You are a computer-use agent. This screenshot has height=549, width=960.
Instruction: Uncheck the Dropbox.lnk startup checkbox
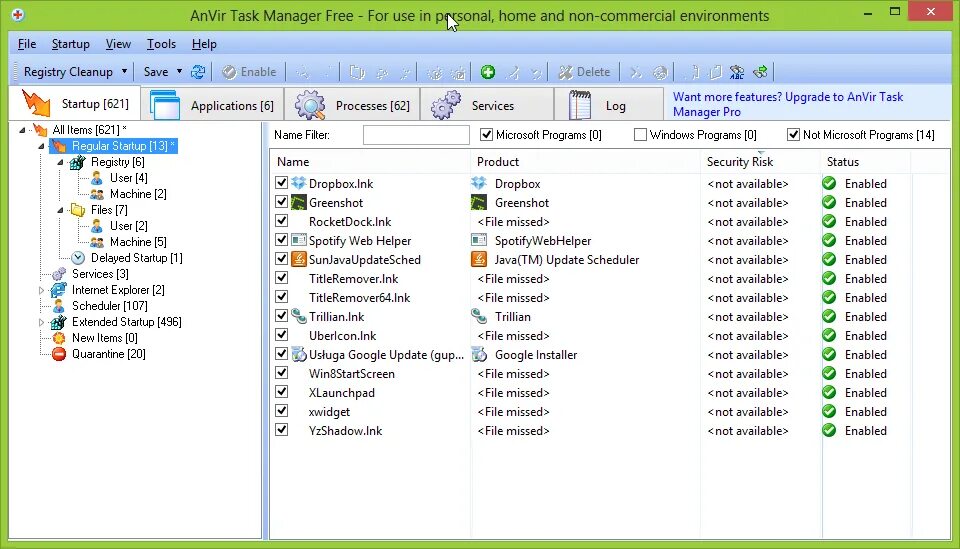tap(281, 182)
